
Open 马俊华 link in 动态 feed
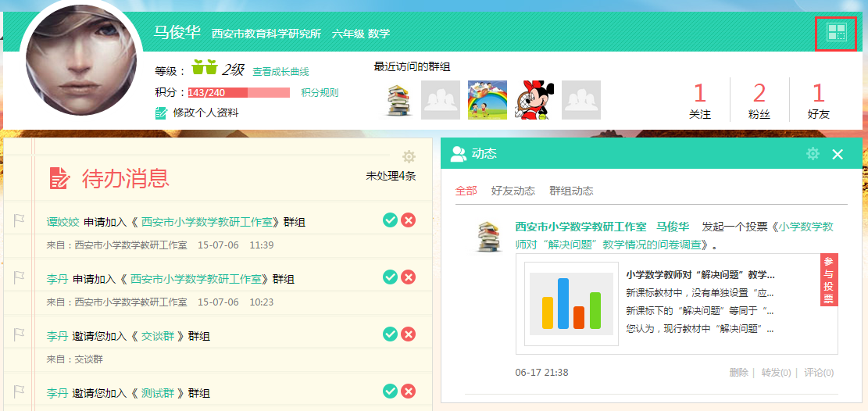point(673,227)
